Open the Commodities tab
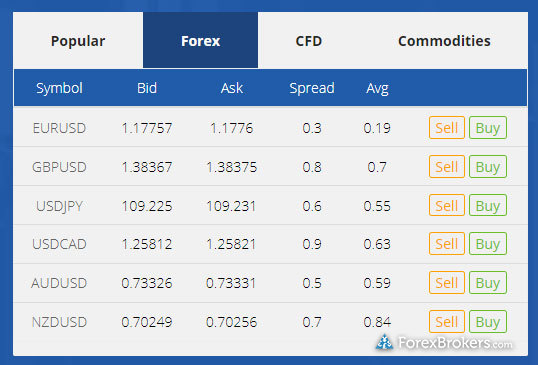Screen dimensions: 538x365 tap(444, 40)
